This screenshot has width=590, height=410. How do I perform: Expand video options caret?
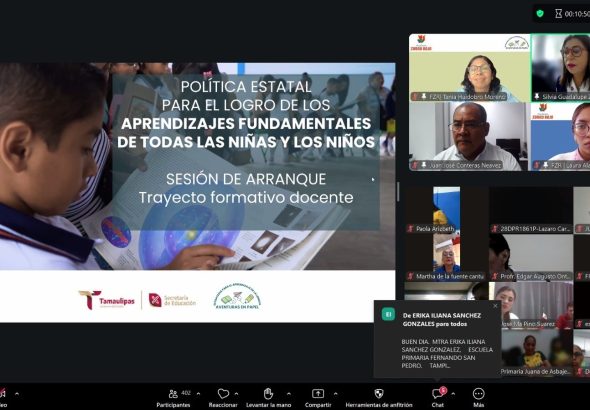pyautogui.click(x=17, y=394)
